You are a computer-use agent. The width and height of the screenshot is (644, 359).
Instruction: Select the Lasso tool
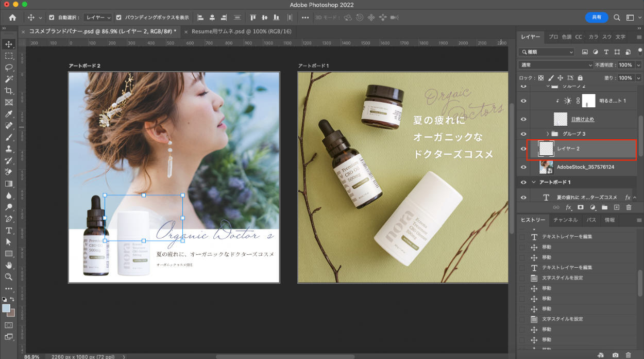(9, 67)
